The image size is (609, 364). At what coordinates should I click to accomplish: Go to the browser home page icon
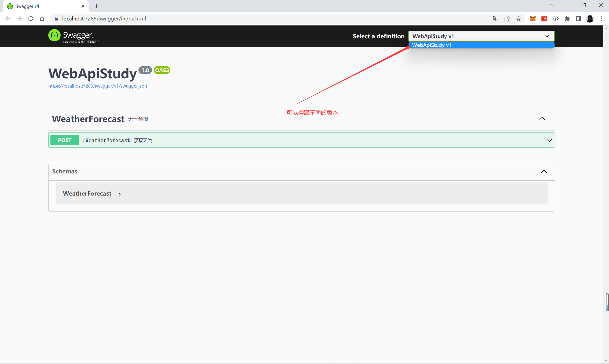[x=42, y=19]
